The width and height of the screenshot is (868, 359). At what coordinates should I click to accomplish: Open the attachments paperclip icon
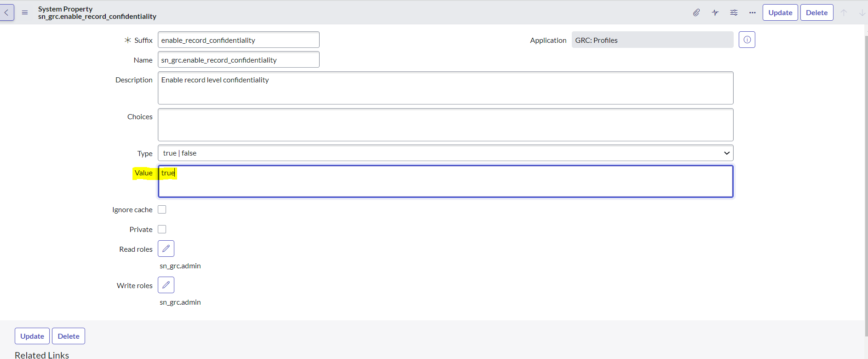tap(696, 12)
